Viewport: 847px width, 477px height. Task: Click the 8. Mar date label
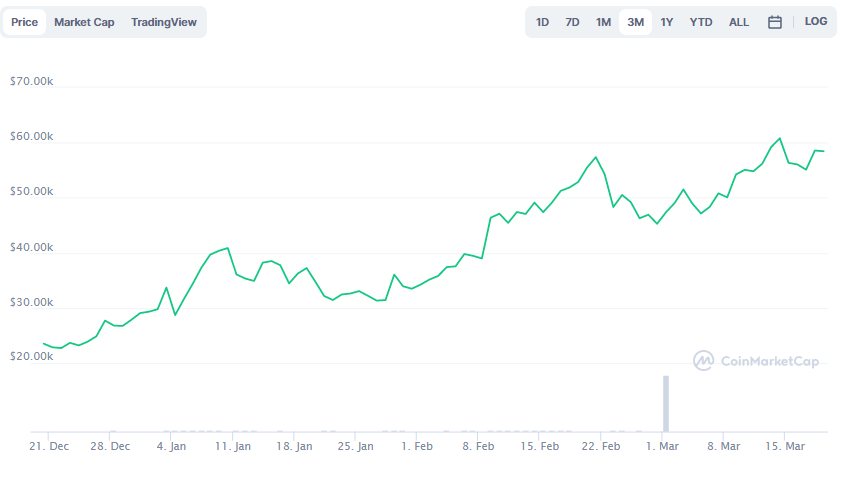point(724,446)
